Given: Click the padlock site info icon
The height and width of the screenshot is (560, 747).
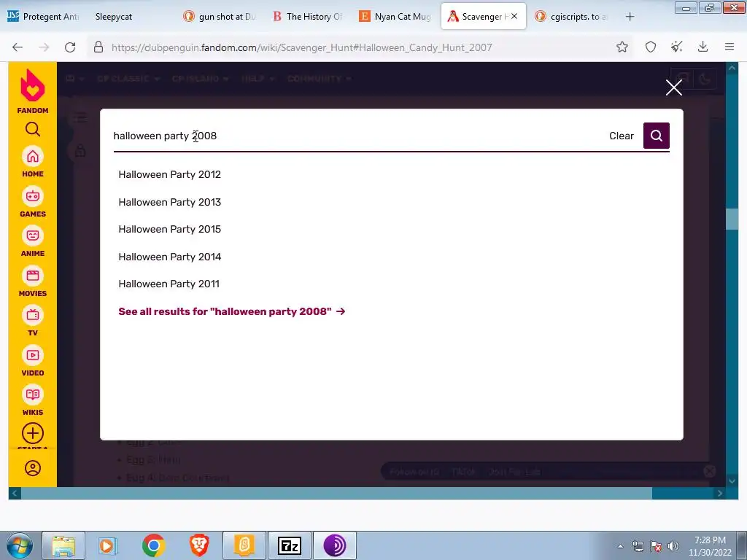Looking at the screenshot, I should tap(98, 47).
